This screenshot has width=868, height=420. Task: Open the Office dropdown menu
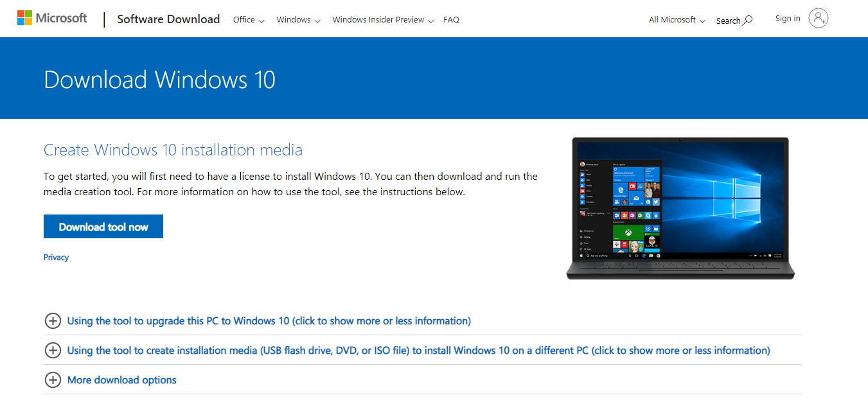(x=249, y=20)
